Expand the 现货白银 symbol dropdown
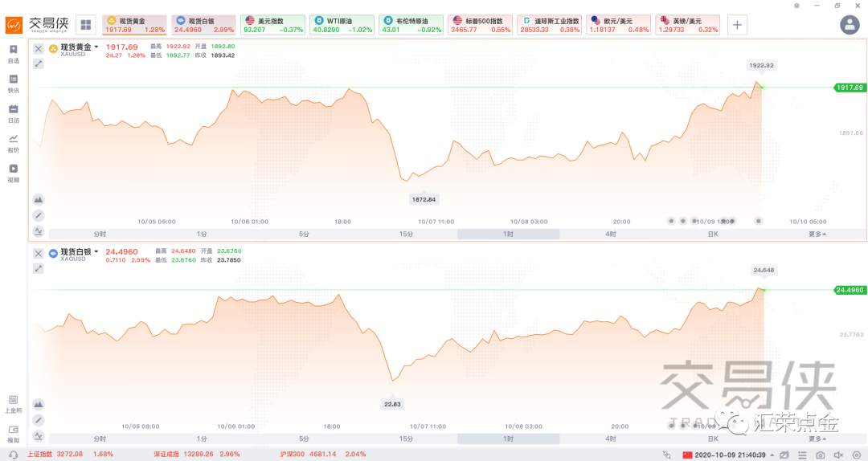The height and width of the screenshot is (461, 868). click(x=96, y=252)
